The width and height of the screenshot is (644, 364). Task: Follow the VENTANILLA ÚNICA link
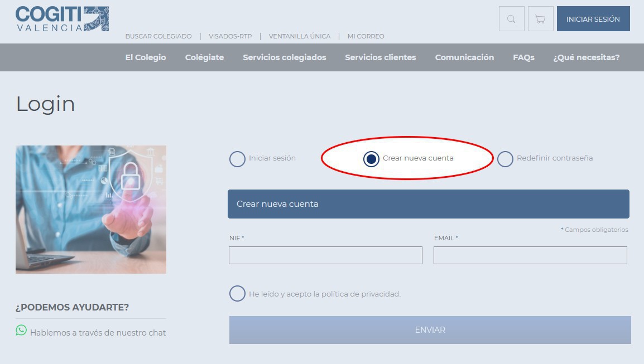pos(300,36)
